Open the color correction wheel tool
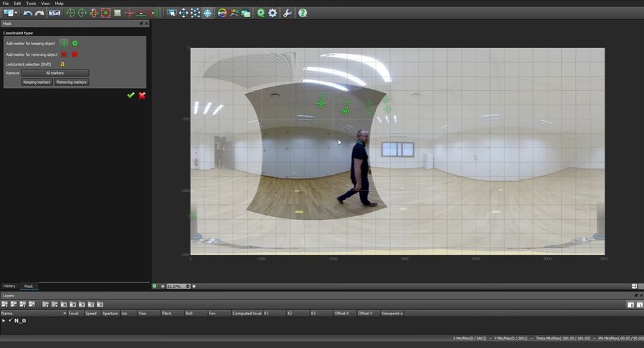The image size is (644, 348). tap(222, 13)
